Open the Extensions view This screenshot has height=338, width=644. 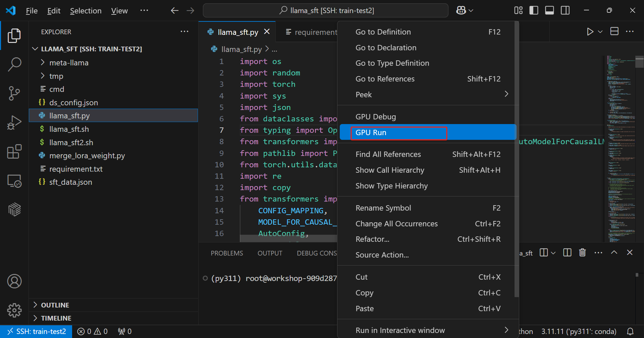coord(14,152)
